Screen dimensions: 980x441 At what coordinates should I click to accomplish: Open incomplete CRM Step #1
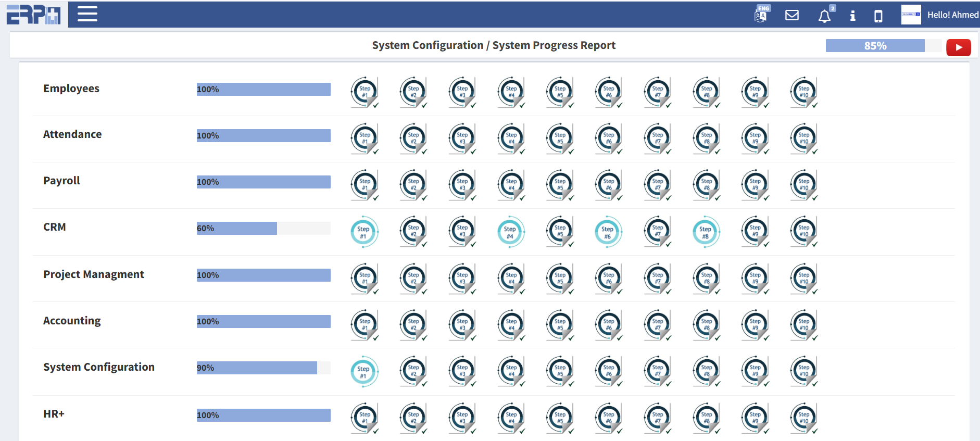pyautogui.click(x=363, y=232)
